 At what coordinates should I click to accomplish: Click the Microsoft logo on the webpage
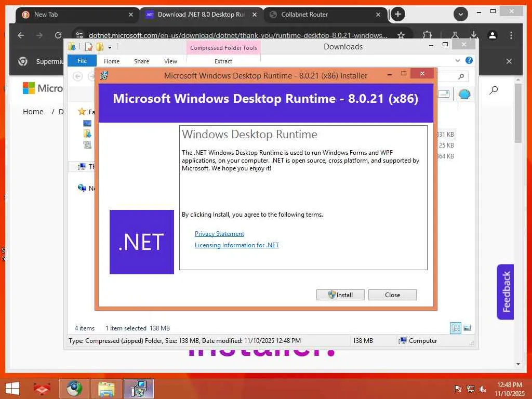pyautogui.click(x=43, y=88)
